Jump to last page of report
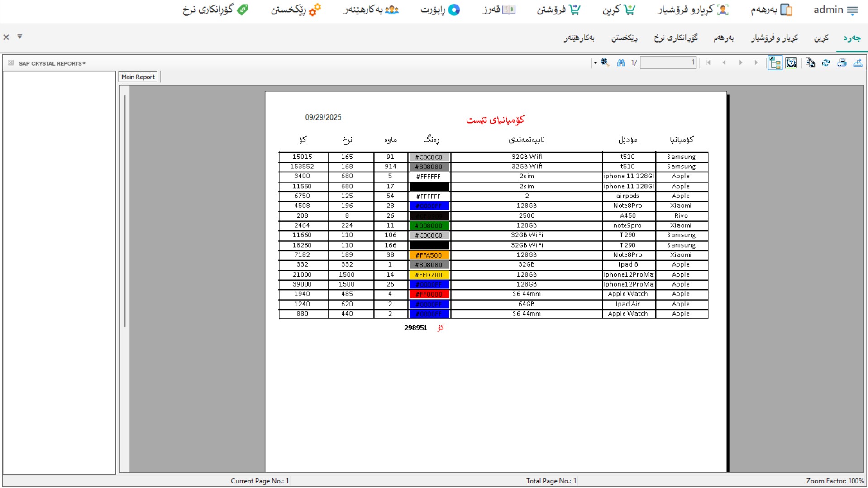868x488 pixels. pyautogui.click(x=756, y=63)
